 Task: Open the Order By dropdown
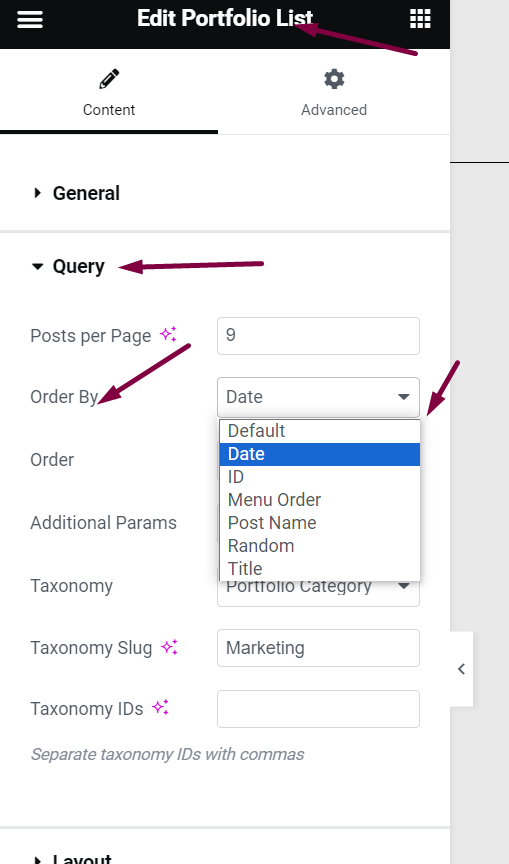[x=318, y=397]
